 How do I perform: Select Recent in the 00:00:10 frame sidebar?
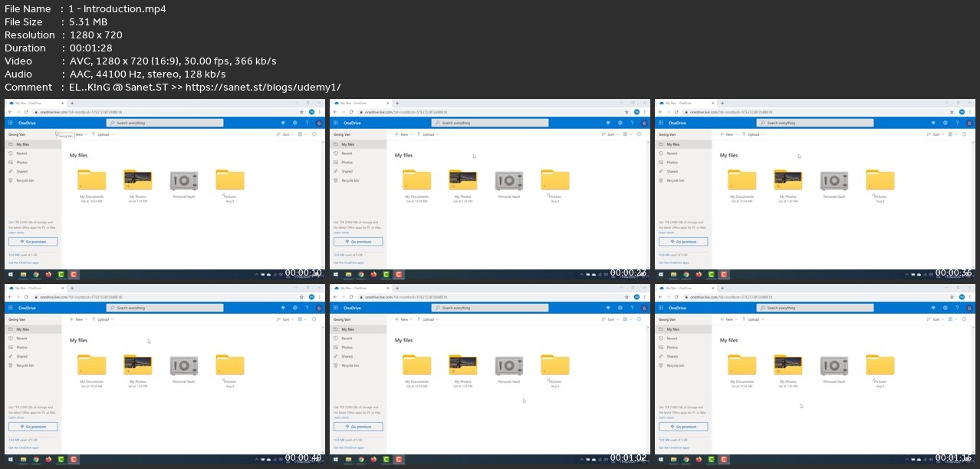tap(33, 154)
